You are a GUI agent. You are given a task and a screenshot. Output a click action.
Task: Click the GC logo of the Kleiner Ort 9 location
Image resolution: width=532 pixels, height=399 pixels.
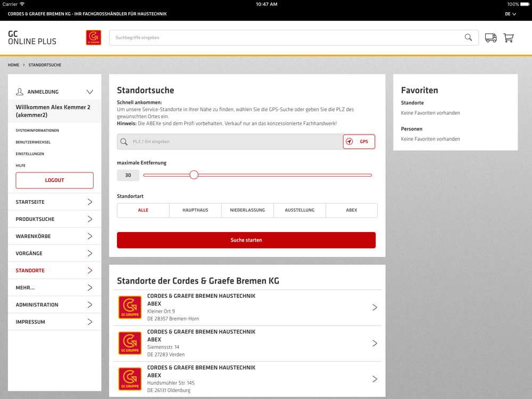click(x=130, y=307)
